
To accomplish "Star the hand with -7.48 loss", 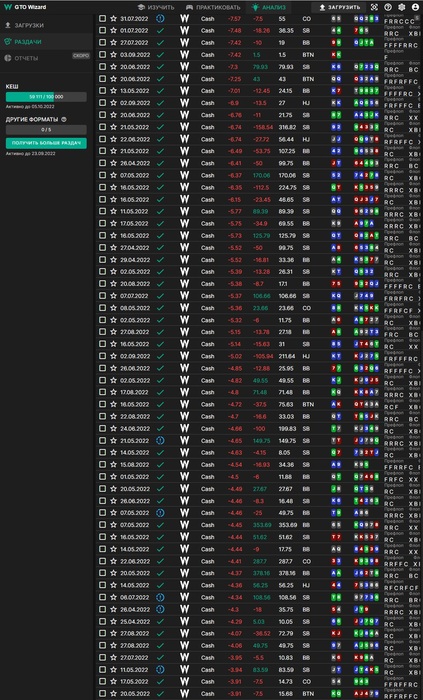I will (x=113, y=31).
